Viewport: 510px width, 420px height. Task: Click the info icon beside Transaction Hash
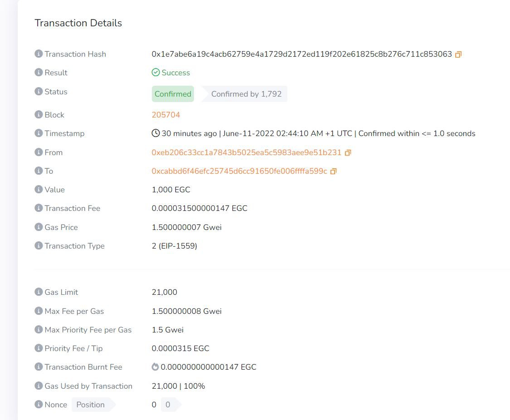pos(39,54)
